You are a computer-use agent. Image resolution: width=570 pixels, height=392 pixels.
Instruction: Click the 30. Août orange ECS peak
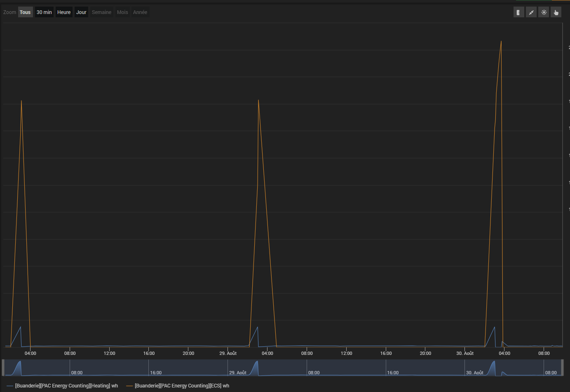point(501,41)
